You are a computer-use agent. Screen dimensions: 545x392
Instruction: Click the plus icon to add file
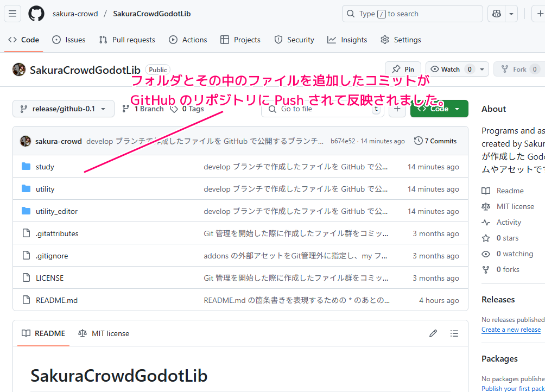(x=397, y=109)
